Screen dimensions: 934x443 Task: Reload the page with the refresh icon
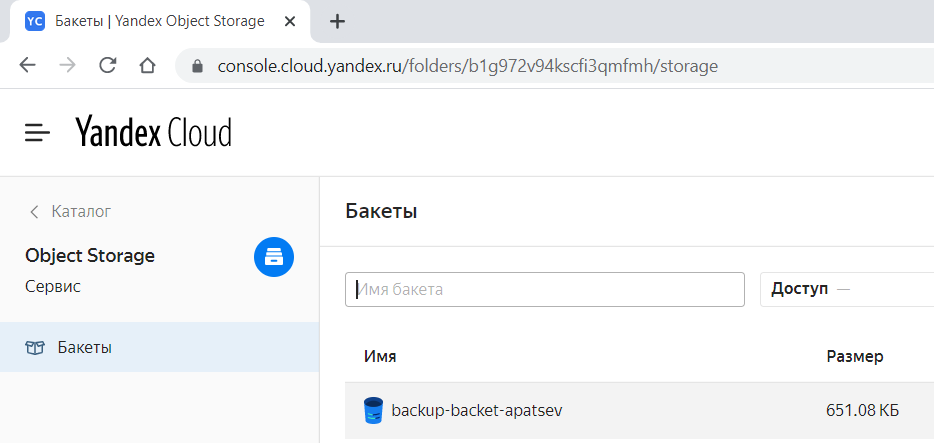(107, 65)
